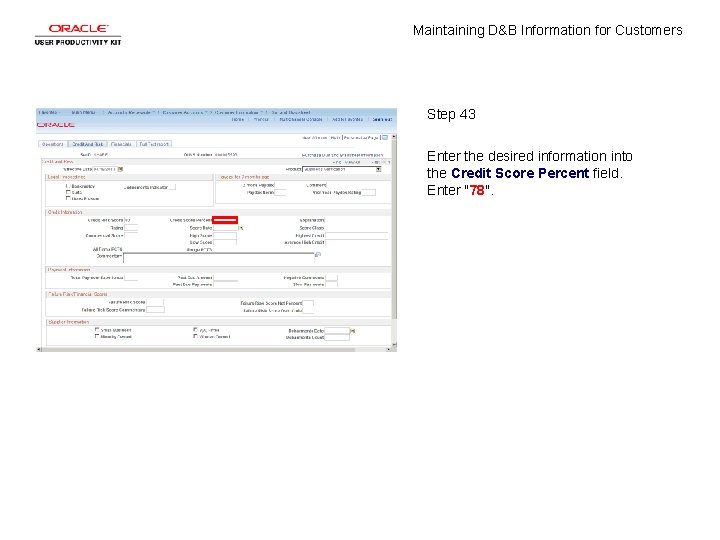720x540 pixels.
Task: Click the horizontal scrollbar left arrow
Action: pos(39,349)
